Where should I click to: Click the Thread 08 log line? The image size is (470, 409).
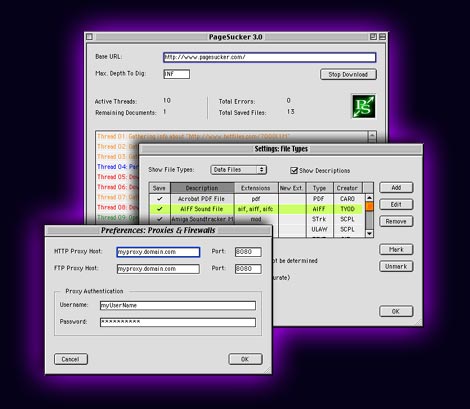pyautogui.click(x=118, y=207)
